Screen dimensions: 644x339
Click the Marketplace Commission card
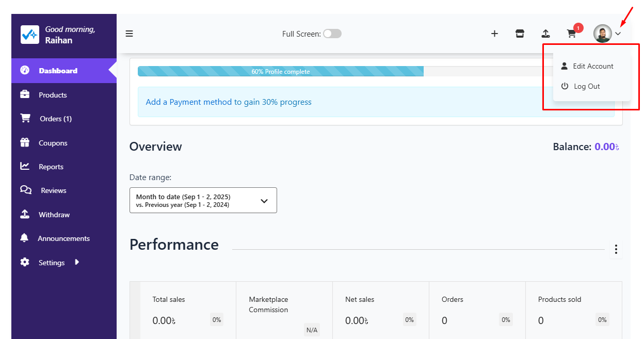pyautogui.click(x=284, y=310)
